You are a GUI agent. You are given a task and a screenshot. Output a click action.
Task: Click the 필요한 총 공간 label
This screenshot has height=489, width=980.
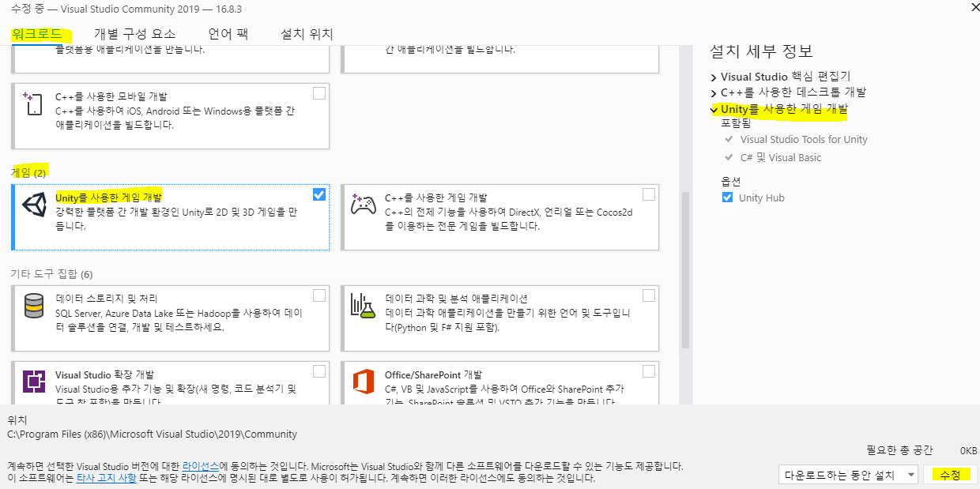[899, 450]
